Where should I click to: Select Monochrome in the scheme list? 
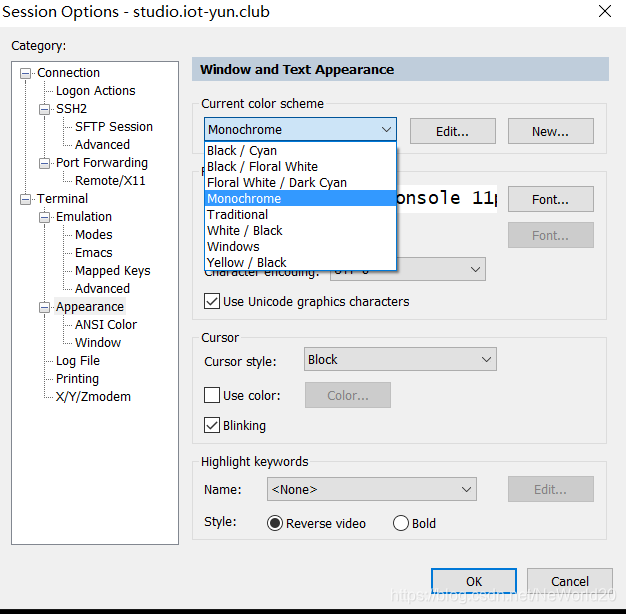[x=300, y=198]
